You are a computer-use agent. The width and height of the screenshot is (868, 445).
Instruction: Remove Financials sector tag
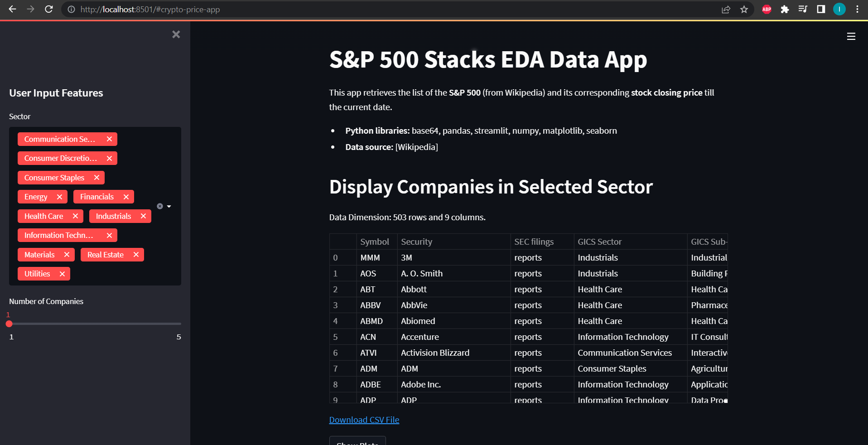coord(126,197)
